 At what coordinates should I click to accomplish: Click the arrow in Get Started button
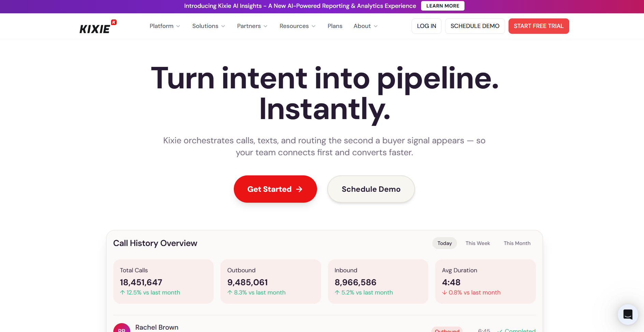pos(299,189)
